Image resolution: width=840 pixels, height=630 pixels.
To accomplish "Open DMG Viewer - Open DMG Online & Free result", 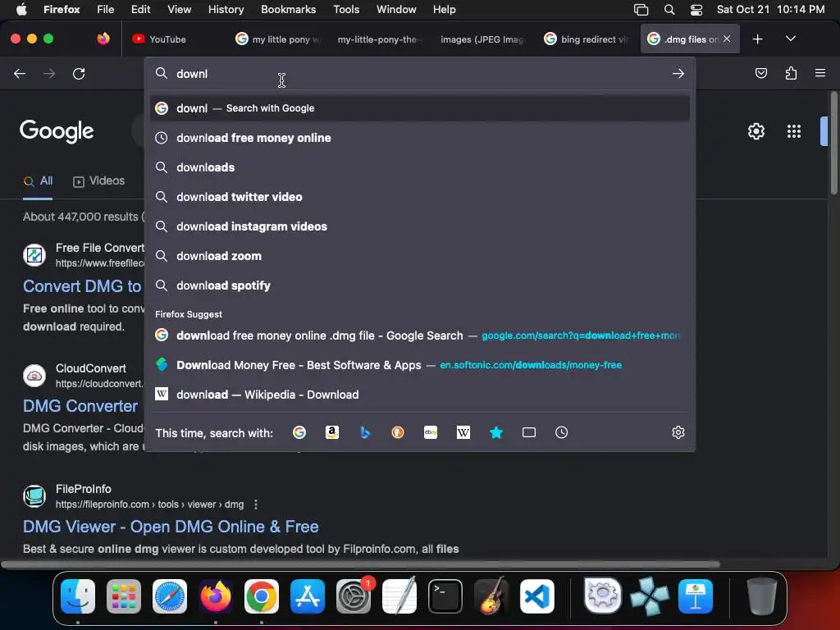I will point(171,527).
